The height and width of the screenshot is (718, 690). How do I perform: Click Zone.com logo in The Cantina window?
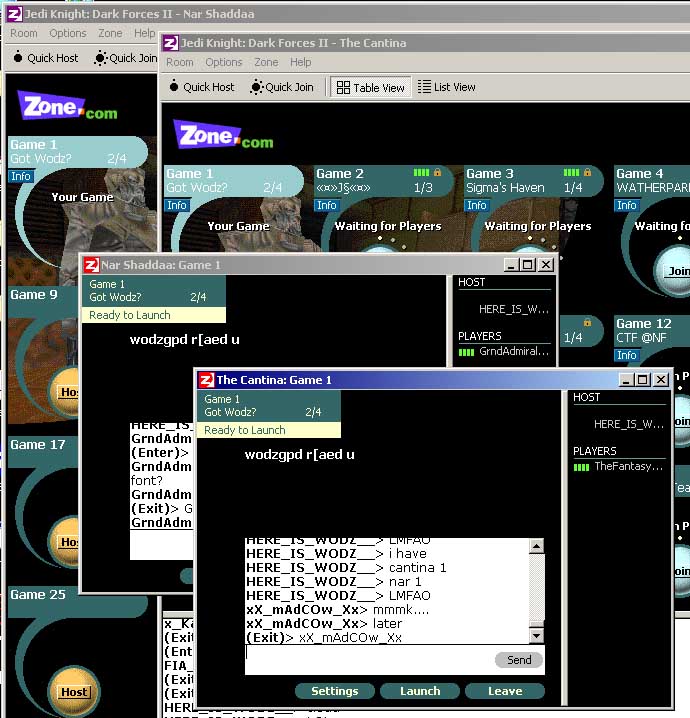tap(223, 135)
